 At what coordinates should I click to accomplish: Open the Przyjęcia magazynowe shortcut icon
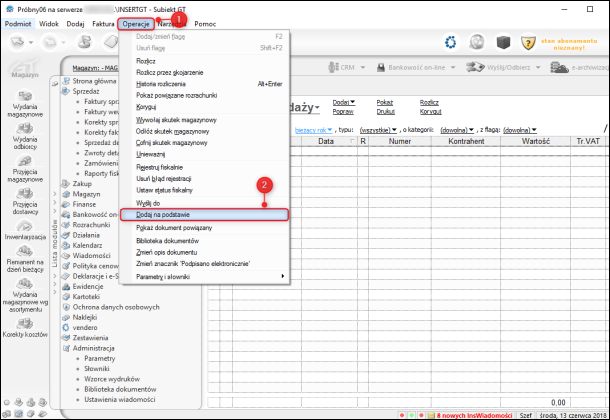coord(25,161)
